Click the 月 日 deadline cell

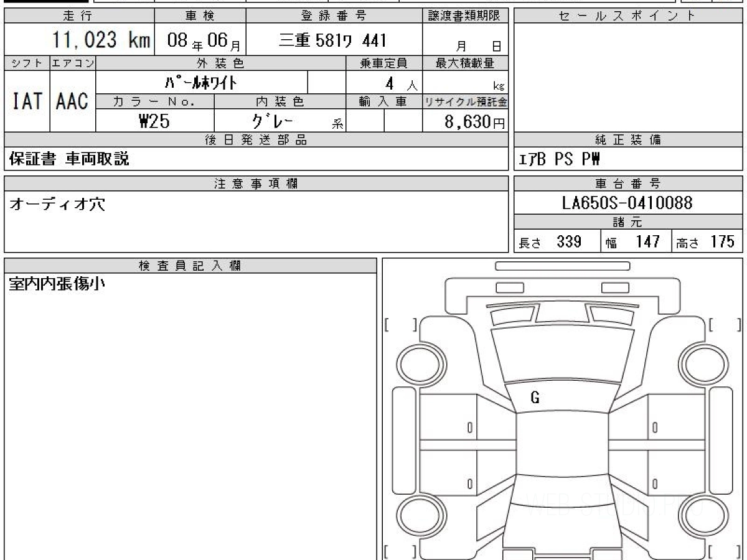(466, 40)
